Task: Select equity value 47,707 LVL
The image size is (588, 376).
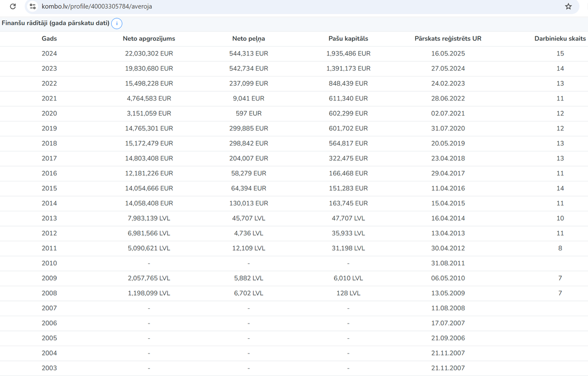Action: click(348, 219)
